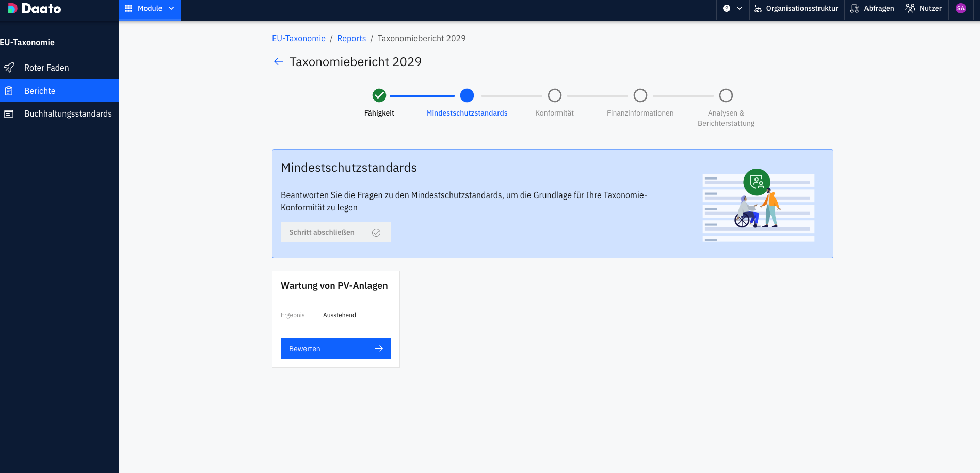Follow the Reports breadcrumb link

[x=351, y=38]
